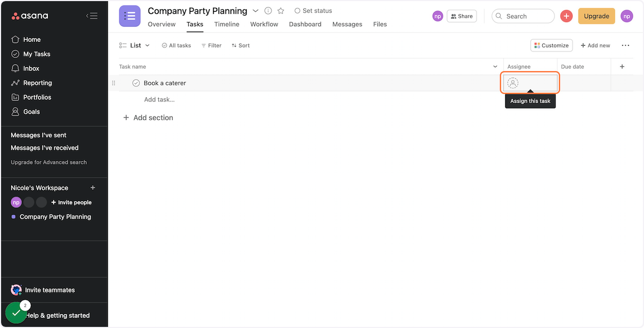This screenshot has height=328, width=644.
Task: Expand the project title dropdown arrow
Action: 255,11
